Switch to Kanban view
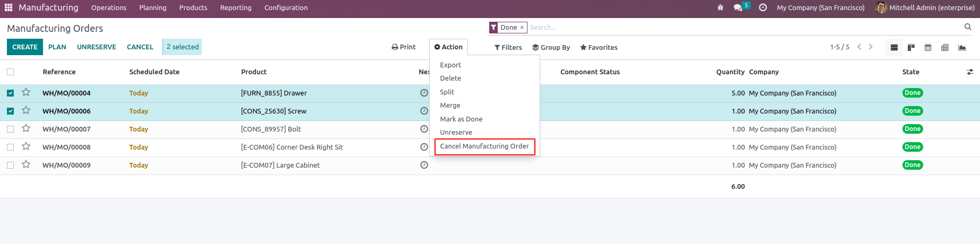This screenshot has width=980, height=244. 911,48
